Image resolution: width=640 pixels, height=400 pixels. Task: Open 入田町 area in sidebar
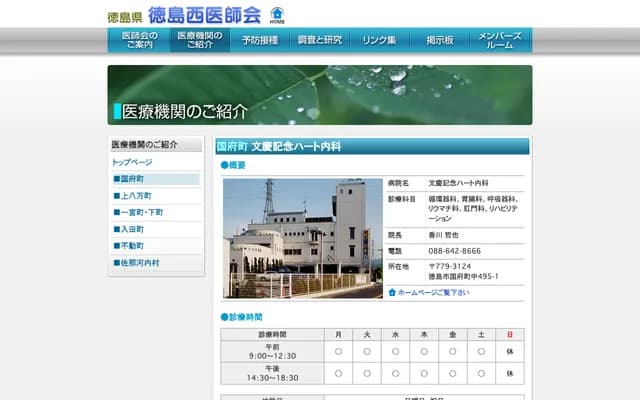coord(132,229)
